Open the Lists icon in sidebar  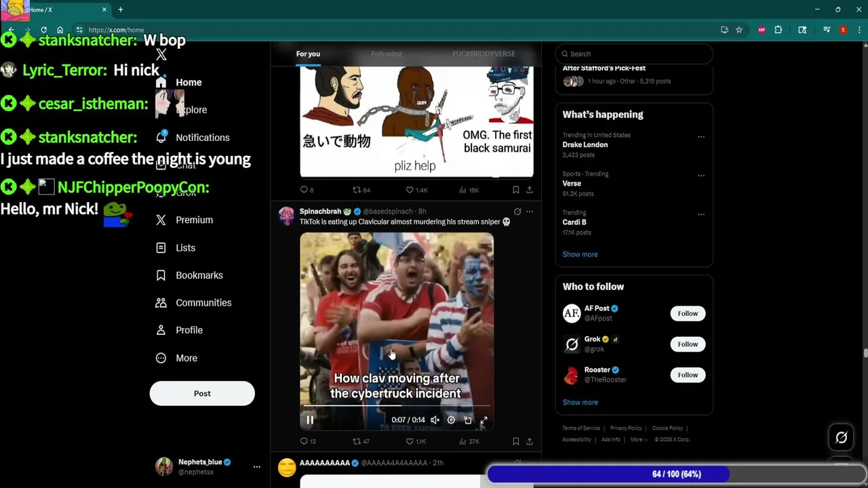[161, 247]
